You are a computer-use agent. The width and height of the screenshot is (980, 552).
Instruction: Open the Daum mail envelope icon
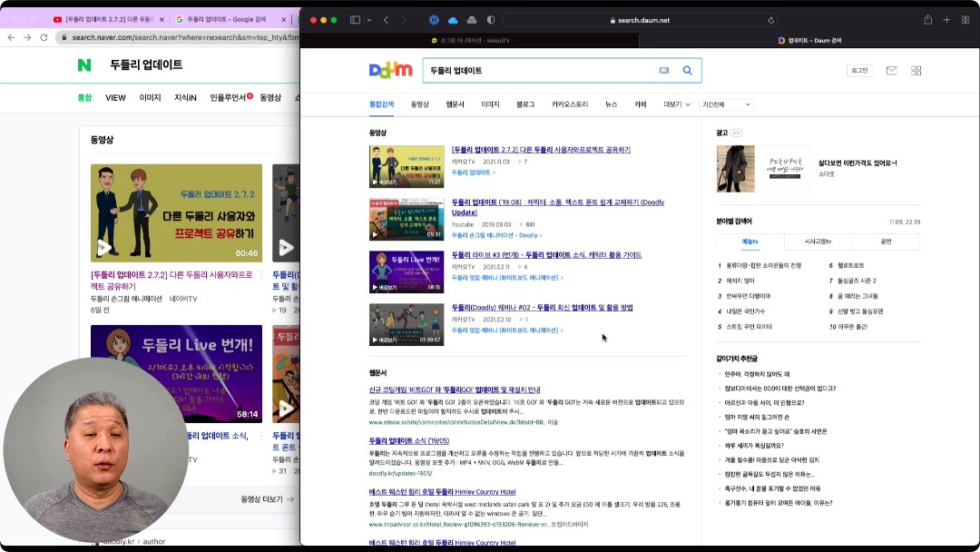point(892,71)
